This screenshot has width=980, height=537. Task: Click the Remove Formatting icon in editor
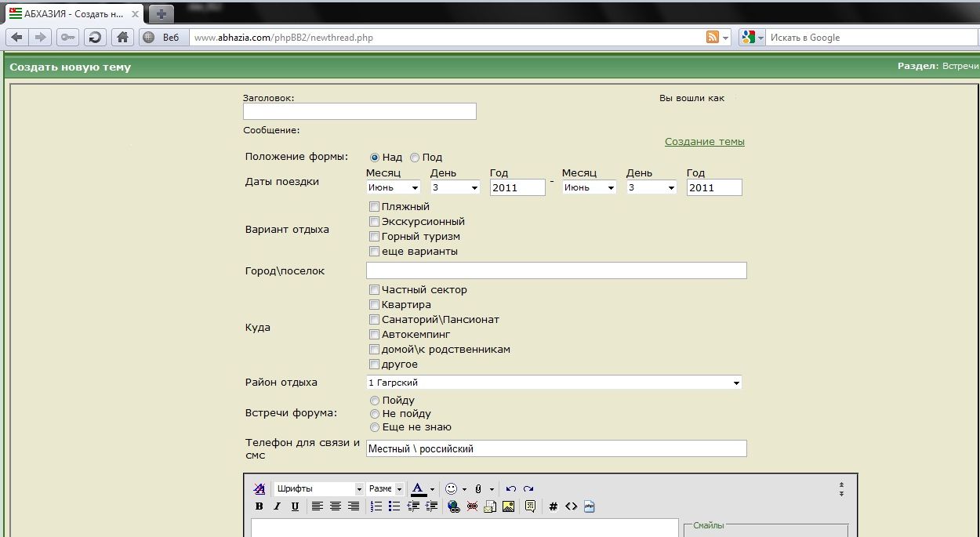260,488
